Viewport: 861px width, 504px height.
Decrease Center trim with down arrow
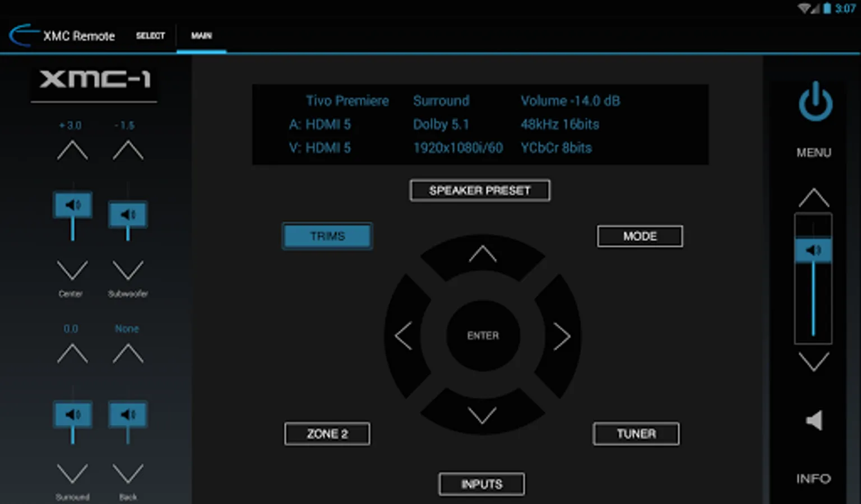click(x=72, y=270)
